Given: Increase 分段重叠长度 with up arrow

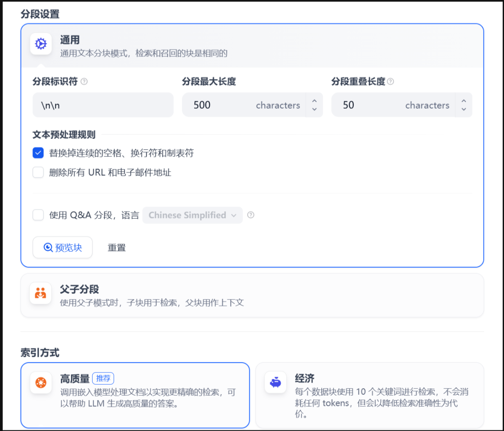Looking at the screenshot, I should [x=464, y=101].
